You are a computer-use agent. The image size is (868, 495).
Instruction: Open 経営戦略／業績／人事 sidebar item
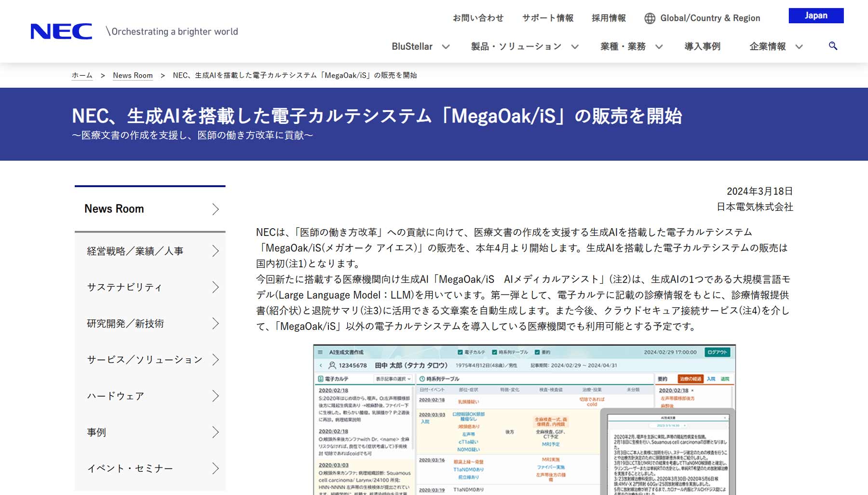point(135,251)
